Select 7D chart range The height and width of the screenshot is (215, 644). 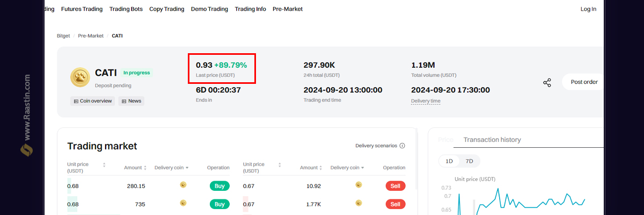(470, 161)
